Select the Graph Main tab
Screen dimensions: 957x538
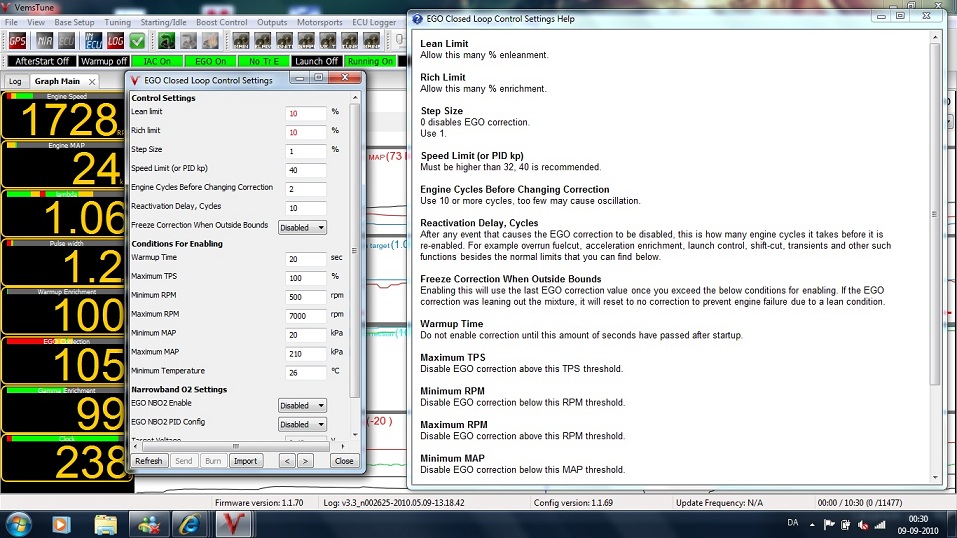tap(57, 81)
